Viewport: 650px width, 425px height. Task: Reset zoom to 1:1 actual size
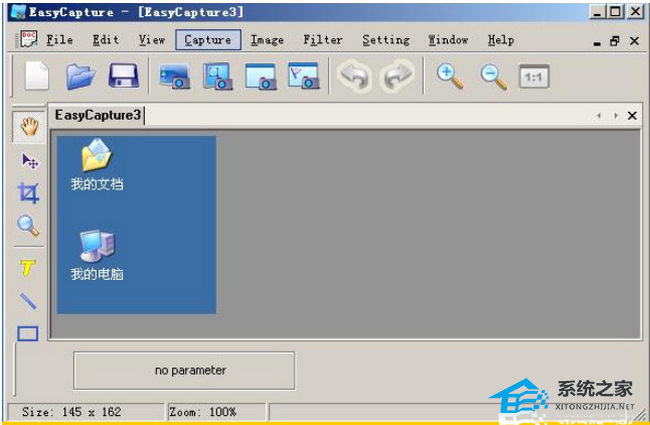(x=534, y=76)
